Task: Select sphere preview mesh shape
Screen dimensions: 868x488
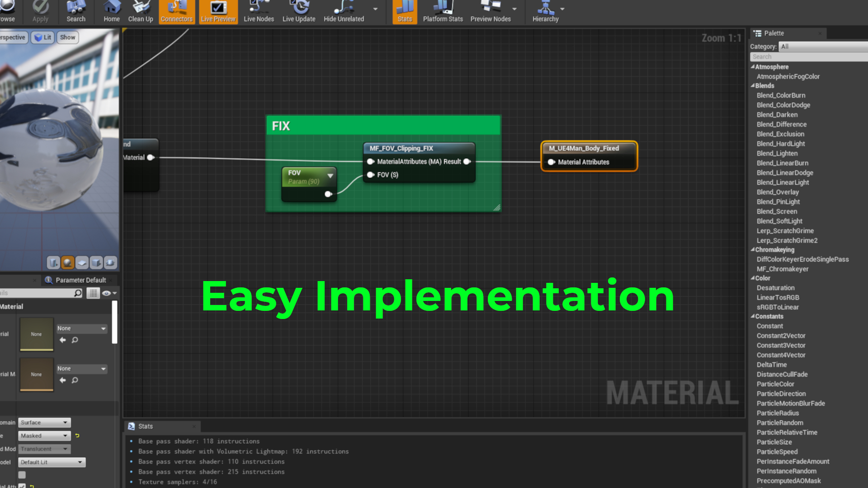Action: [68, 263]
